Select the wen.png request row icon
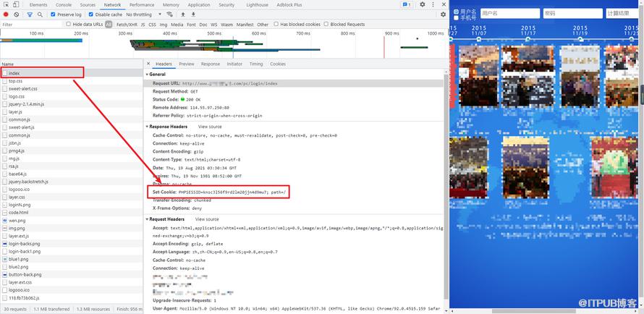This screenshot has width=644, height=314. pyautogui.click(x=4, y=221)
